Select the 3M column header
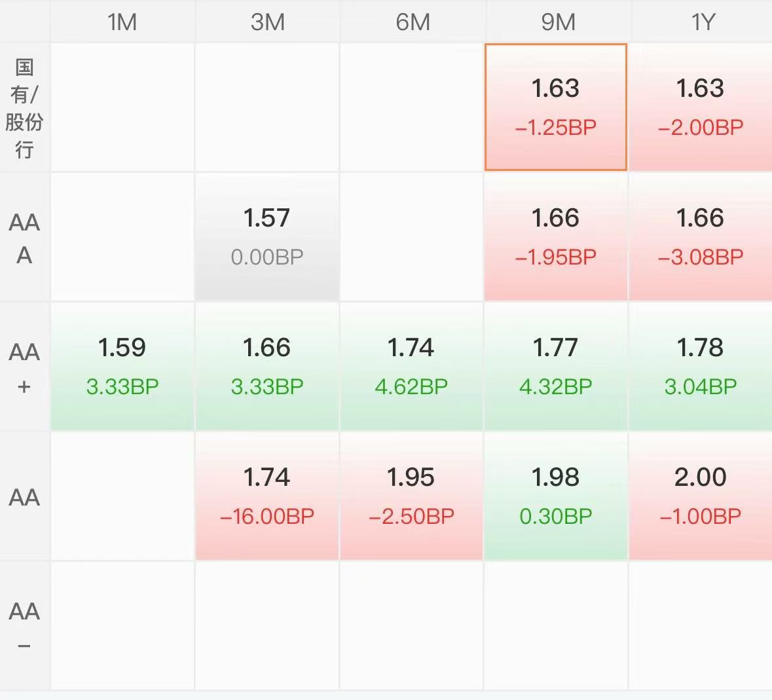Viewport: 772px width, 700px height. pos(267,21)
